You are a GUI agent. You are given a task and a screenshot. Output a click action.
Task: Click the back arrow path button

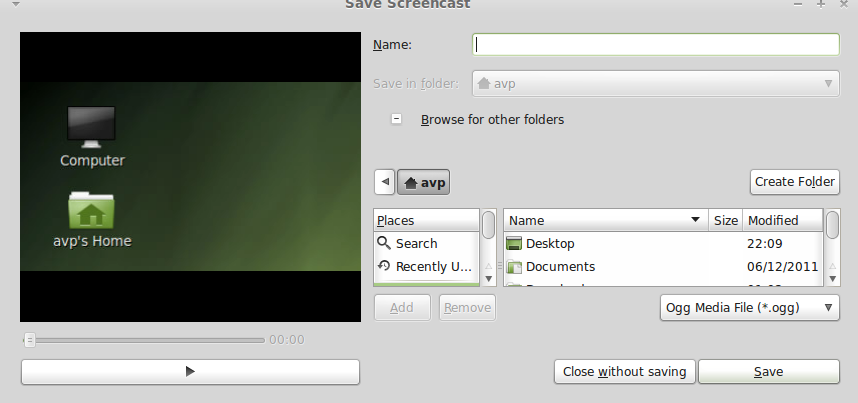coord(385,182)
